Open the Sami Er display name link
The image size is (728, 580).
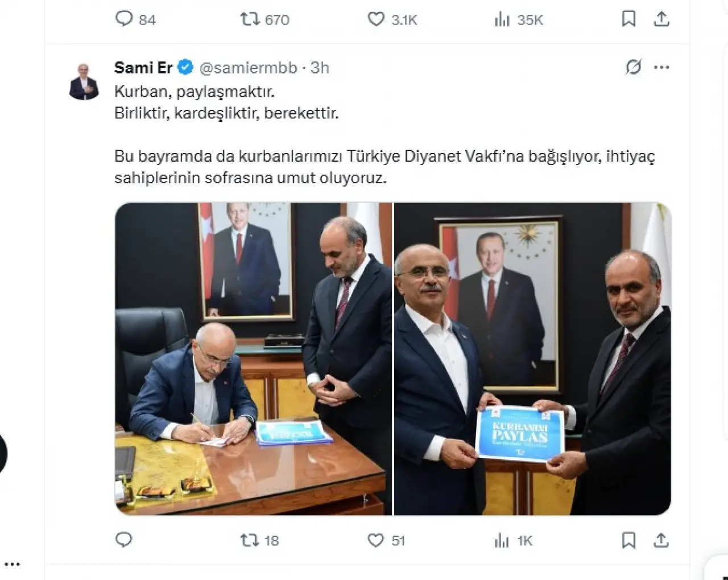click(x=143, y=68)
